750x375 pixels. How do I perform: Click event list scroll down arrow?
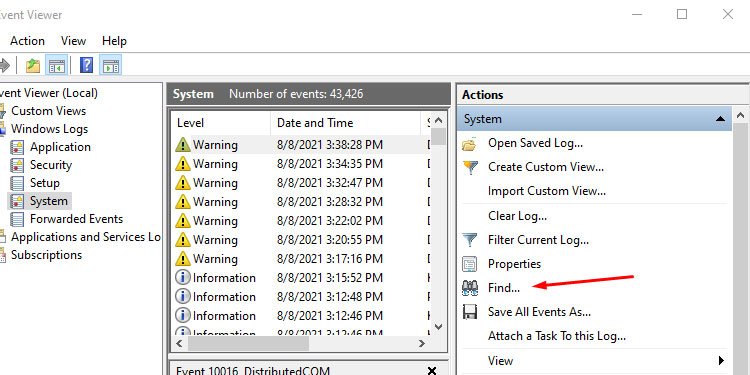tap(439, 327)
